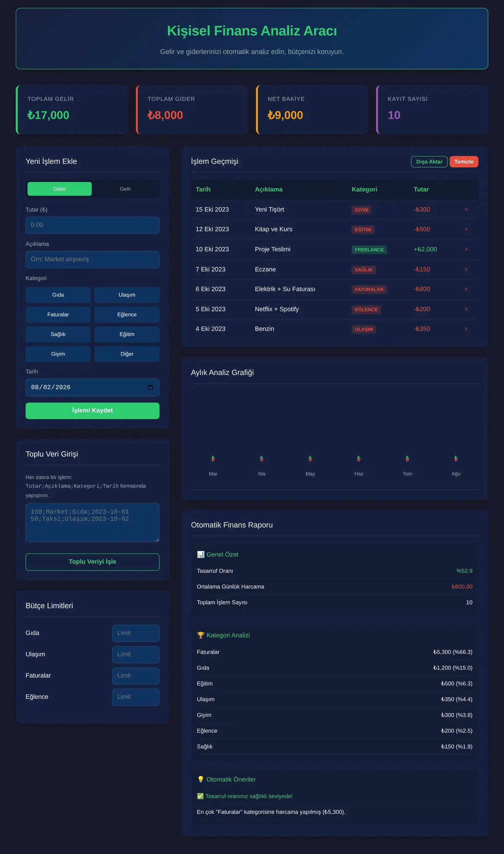Choose the Eğlence category
The height and width of the screenshot is (854, 504).
click(127, 315)
